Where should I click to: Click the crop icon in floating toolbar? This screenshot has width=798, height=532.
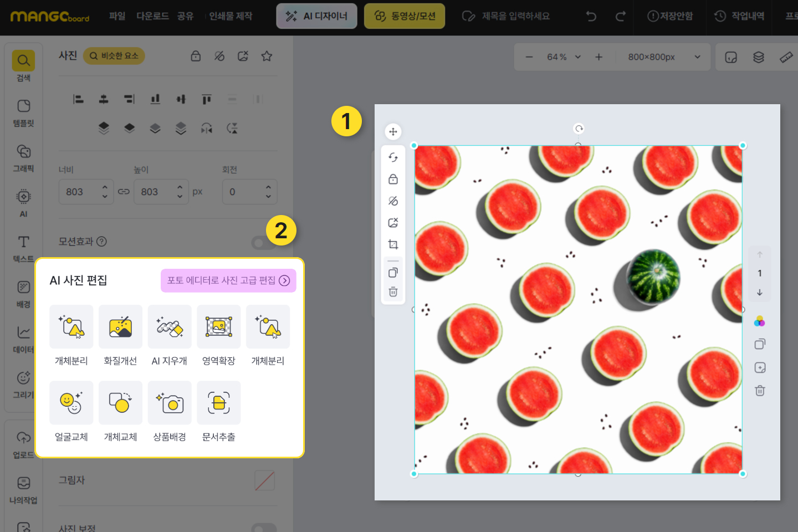[x=393, y=244]
